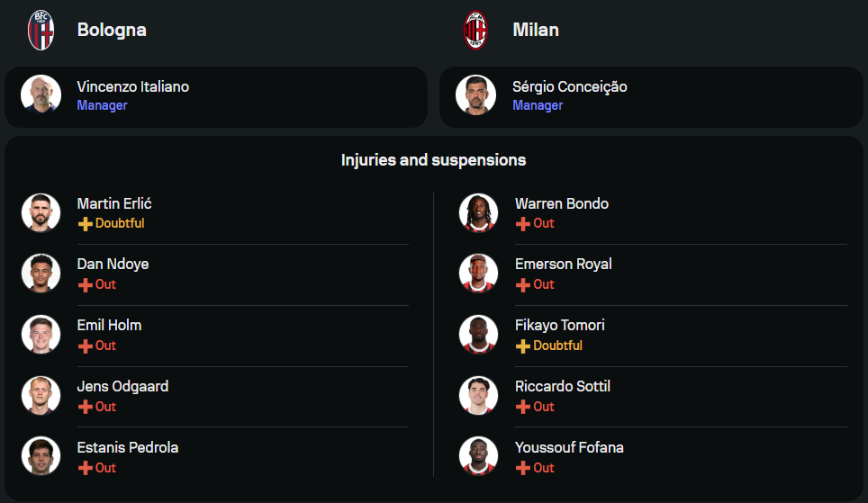Open Jens Odgaard's player profile

point(122,386)
